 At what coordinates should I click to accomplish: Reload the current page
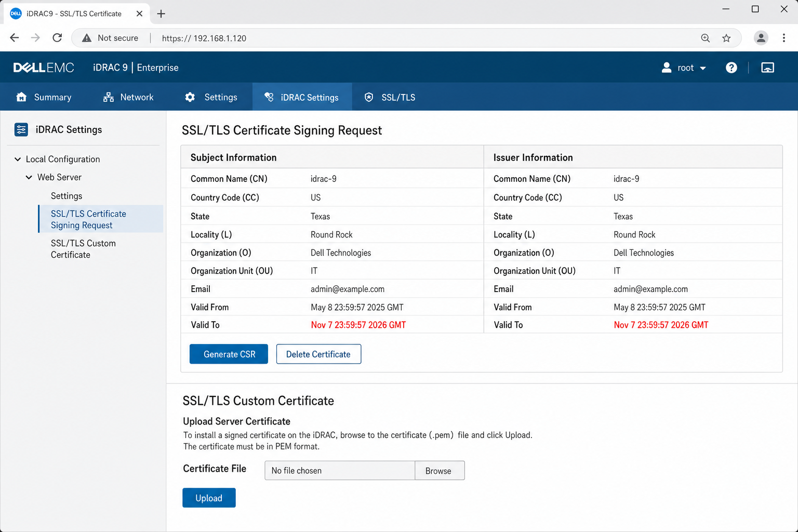click(x=57, y=38)
